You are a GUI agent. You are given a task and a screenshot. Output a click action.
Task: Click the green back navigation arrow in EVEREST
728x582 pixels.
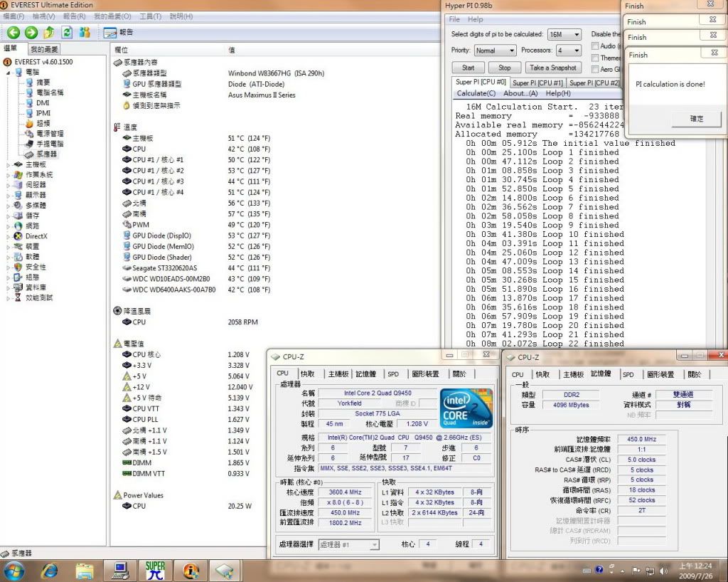pyautogui.click(x=14, y=32)
